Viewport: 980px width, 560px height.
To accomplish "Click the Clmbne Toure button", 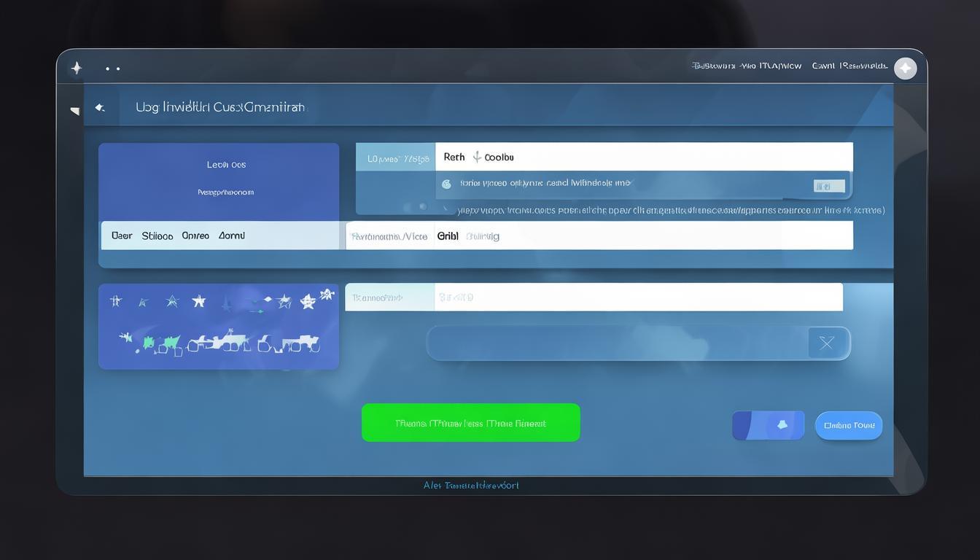I will (x=848, y=425).
